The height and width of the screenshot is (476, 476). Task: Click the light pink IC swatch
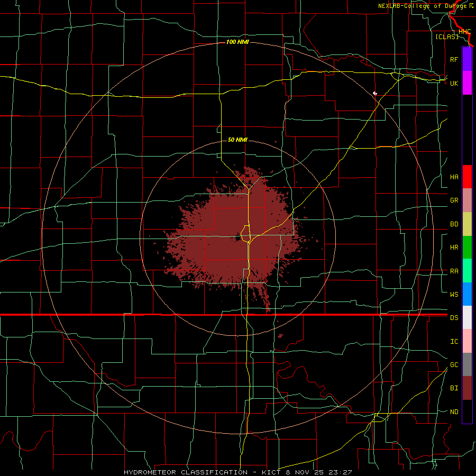point(467,341)
